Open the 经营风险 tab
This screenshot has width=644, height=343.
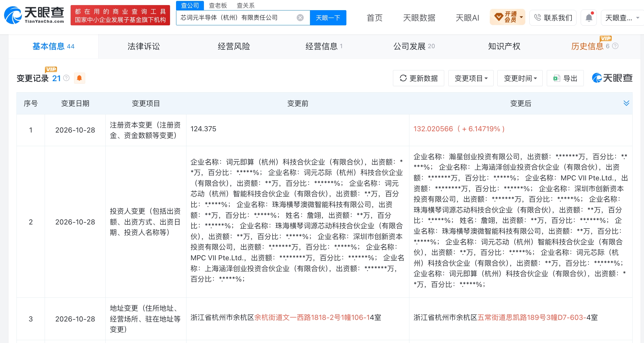(x=234, y=47)
